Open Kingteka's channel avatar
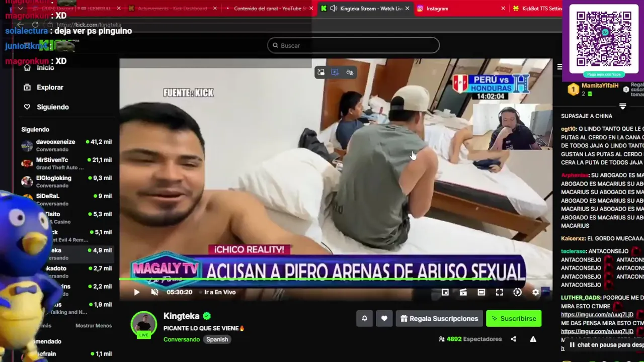 click(x=144, y=324)
